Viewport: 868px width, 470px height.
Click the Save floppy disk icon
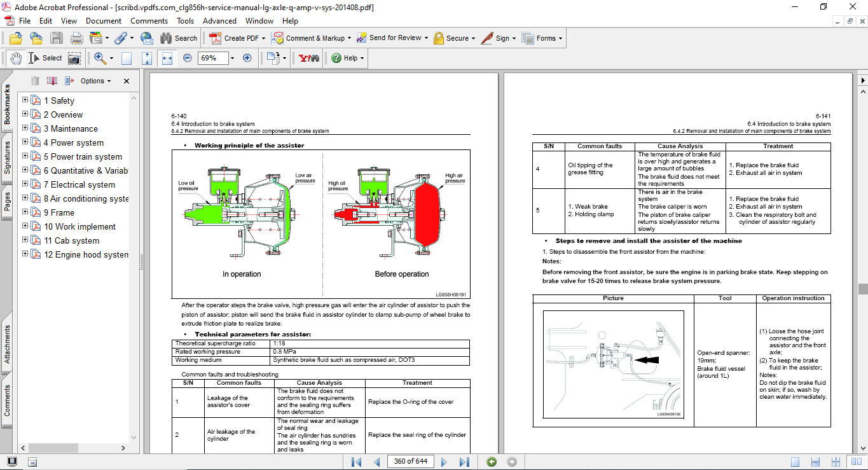coord(57,38)
